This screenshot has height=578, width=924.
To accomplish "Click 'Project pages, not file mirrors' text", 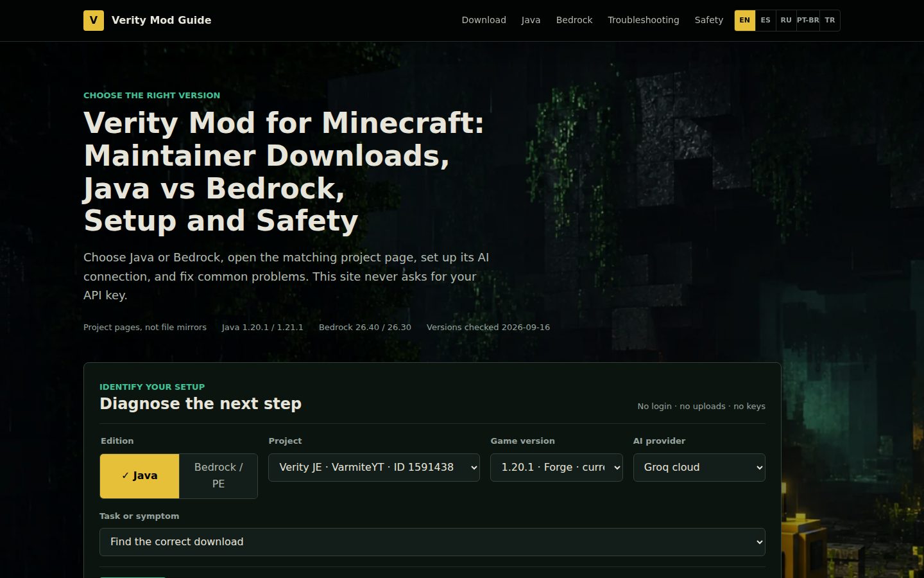I will point(145,328).
